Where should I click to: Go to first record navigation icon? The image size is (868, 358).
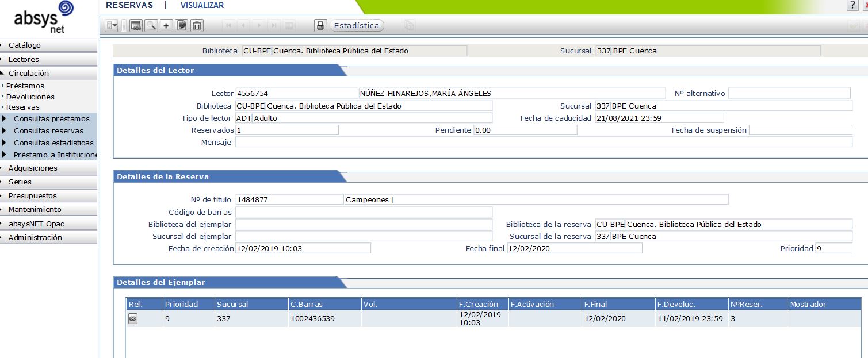tap(229, 25)
